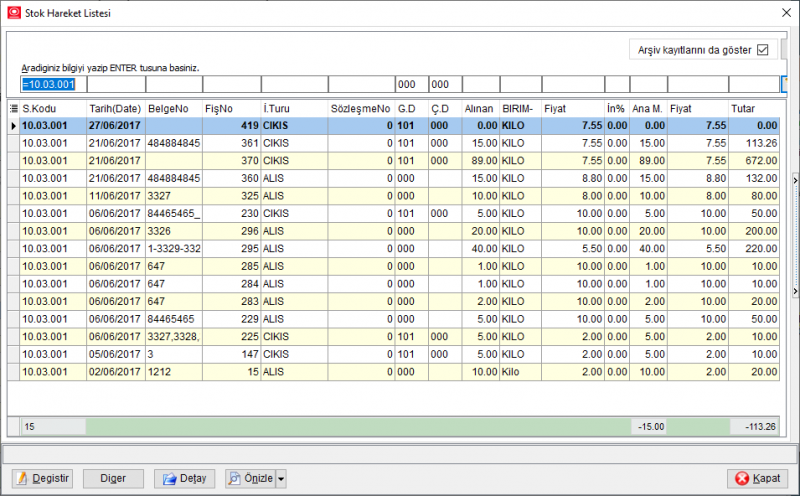The image size is (800, 496).
Task: Open Detay folder button
Action: point(185,478)
